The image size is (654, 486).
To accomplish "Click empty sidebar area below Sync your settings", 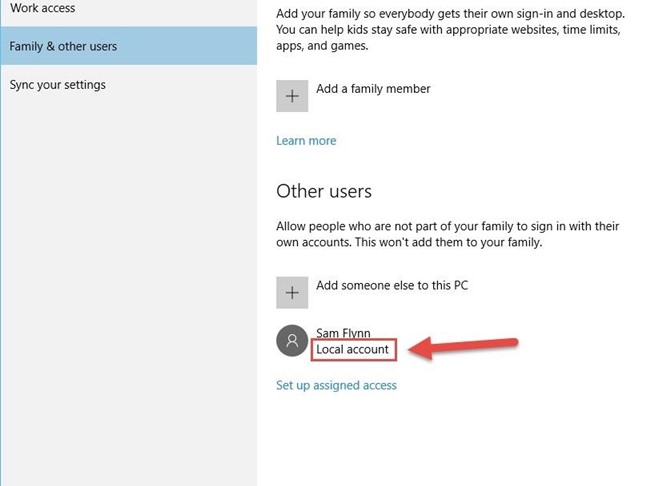I will (128, 300).
